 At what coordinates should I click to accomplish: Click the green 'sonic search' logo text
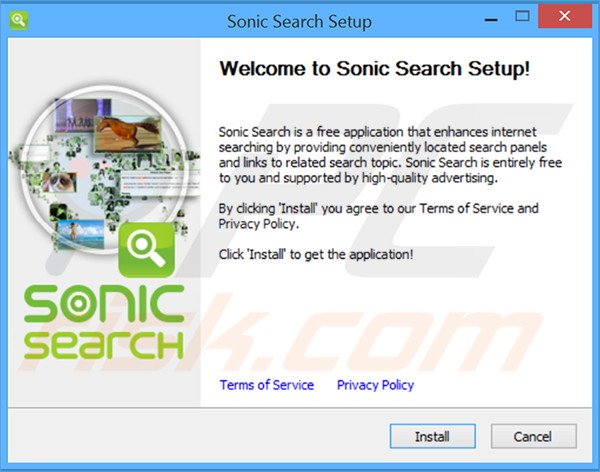pyautogui.click(x=104, y=322)
